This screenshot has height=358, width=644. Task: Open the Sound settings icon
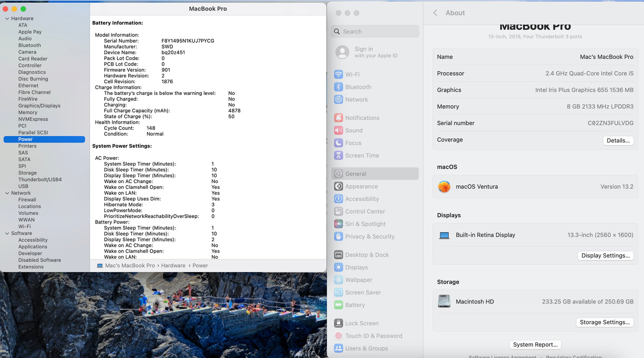coord(338,130)
